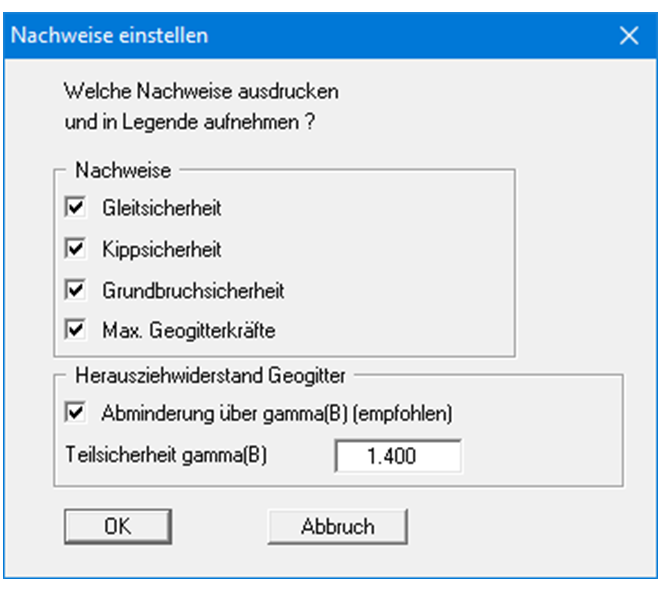Screen dimensions: 664x589
Task: Click the text "Welche Nachweise ausdrucken"
Action: point(200,92)
